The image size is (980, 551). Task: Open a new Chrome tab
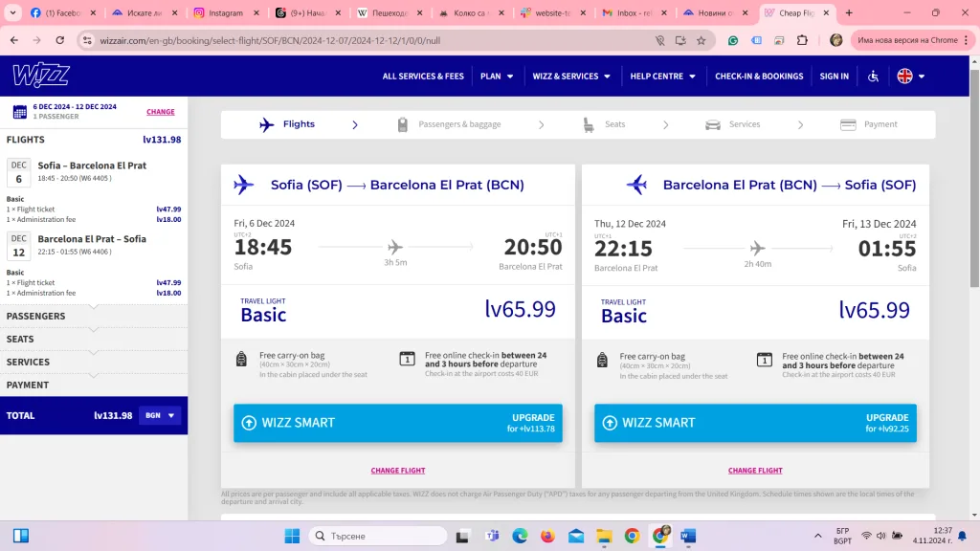coord(849,12)
